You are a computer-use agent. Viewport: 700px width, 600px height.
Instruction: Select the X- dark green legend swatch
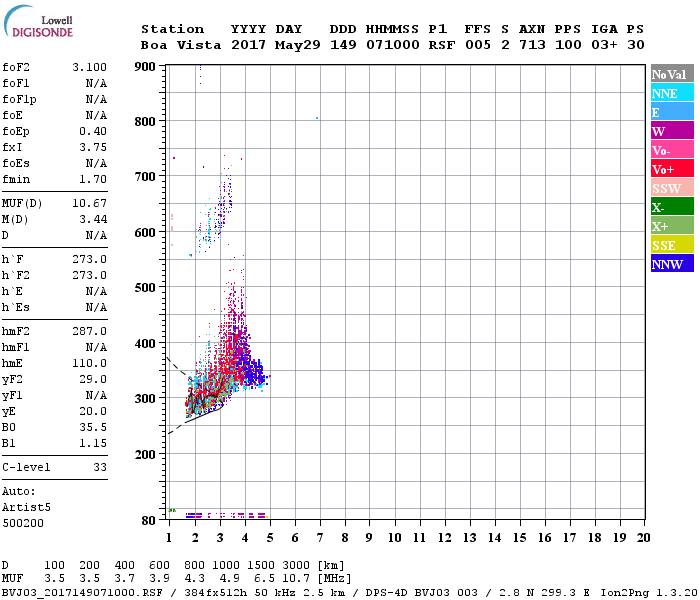(672, 207)
